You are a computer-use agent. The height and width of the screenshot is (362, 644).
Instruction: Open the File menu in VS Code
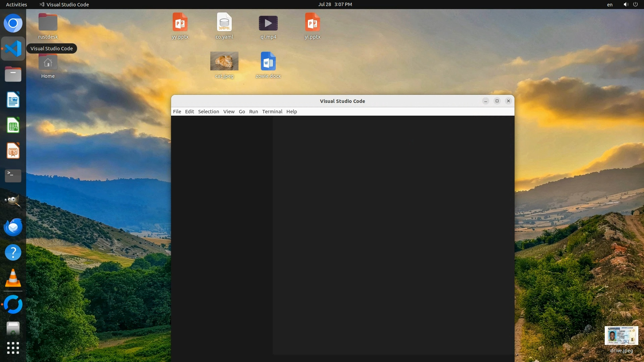click(177, 112)
